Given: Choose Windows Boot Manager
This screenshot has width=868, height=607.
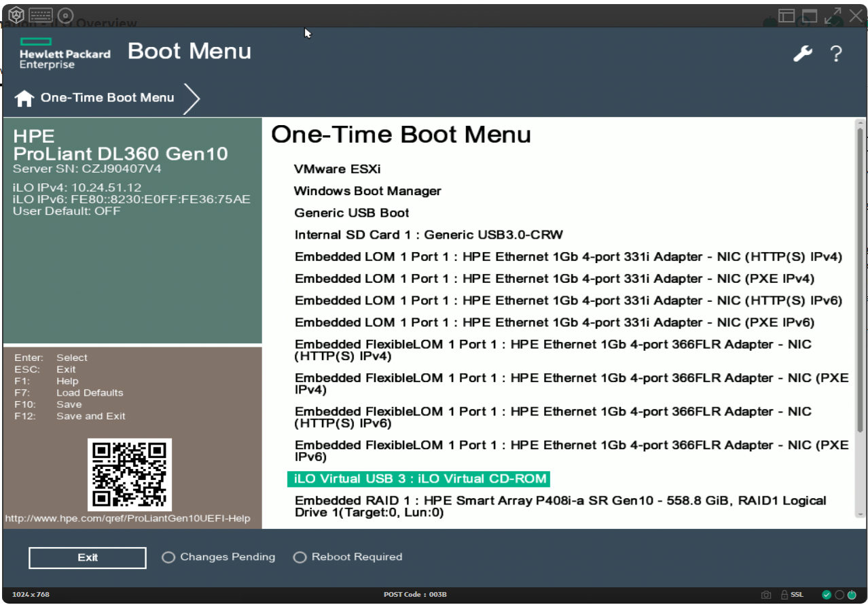Looking at the screenshot, I should pos(367,191).
